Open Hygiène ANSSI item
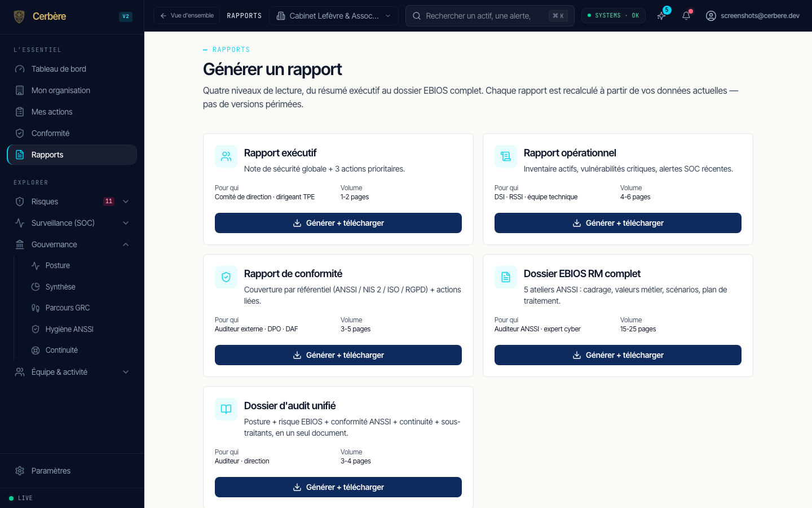The height and width of the screenshot is (508, 812). 79,329
